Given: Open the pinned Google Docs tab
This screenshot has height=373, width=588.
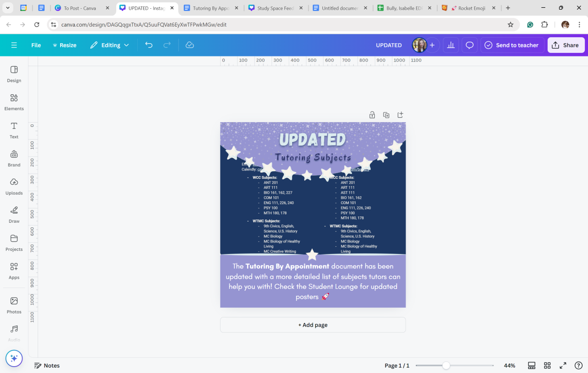Looking at the screenshot, I should (41, 8).
